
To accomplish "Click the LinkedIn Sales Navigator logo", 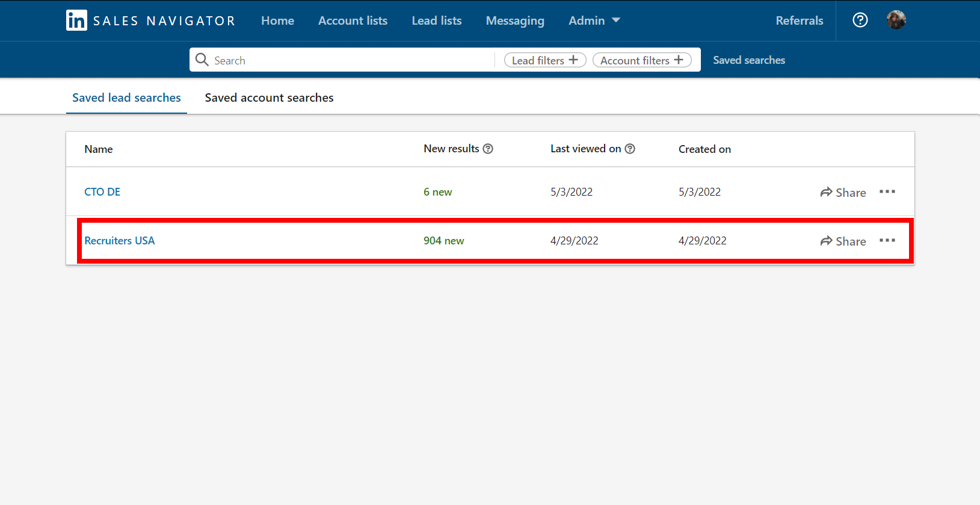I will (x=150, y=20).
